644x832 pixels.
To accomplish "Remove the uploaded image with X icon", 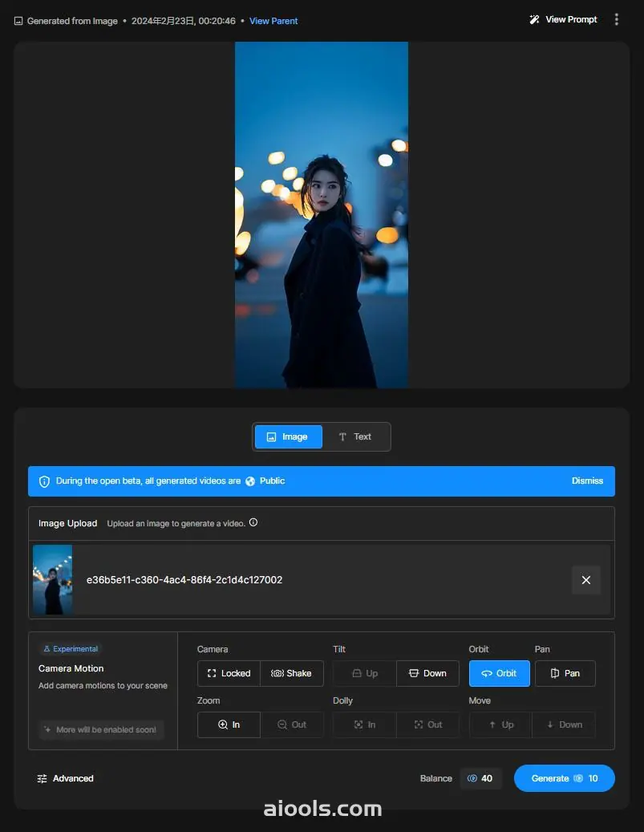I will pyautogui.click(x=585, y=580).
